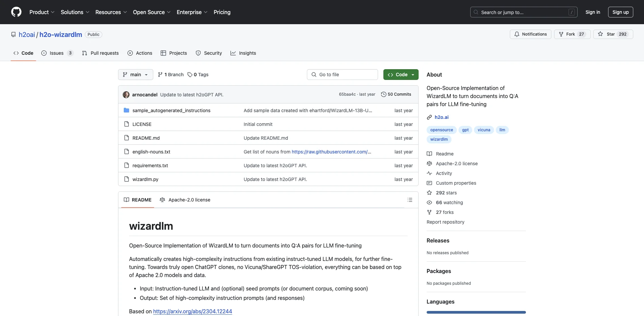The image size is (644, 316).
Task: Open the Pull requests tab
Action: [x=100, y=53]
